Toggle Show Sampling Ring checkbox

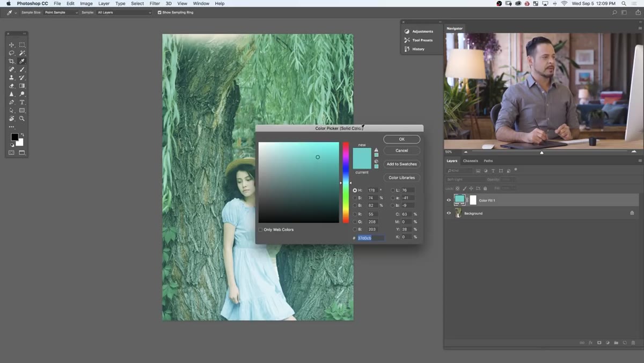coord(159,12)
